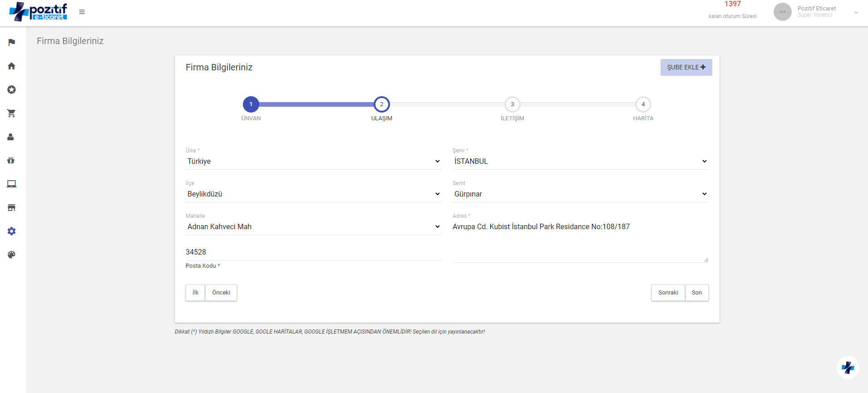This screenshot has width=868, height=393.
Task: Open the shopping cart sidebar icon
Action: coord(12,113)
